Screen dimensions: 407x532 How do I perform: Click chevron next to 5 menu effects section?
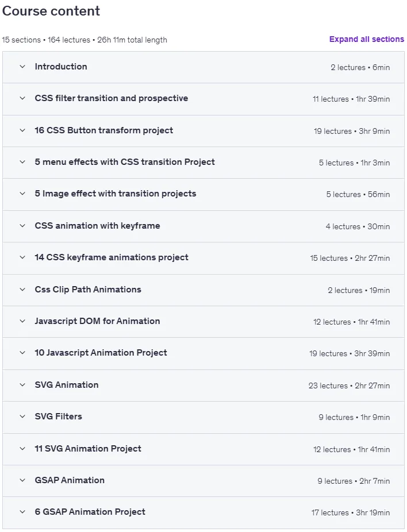pyautogui.click(x=22, y=162)
